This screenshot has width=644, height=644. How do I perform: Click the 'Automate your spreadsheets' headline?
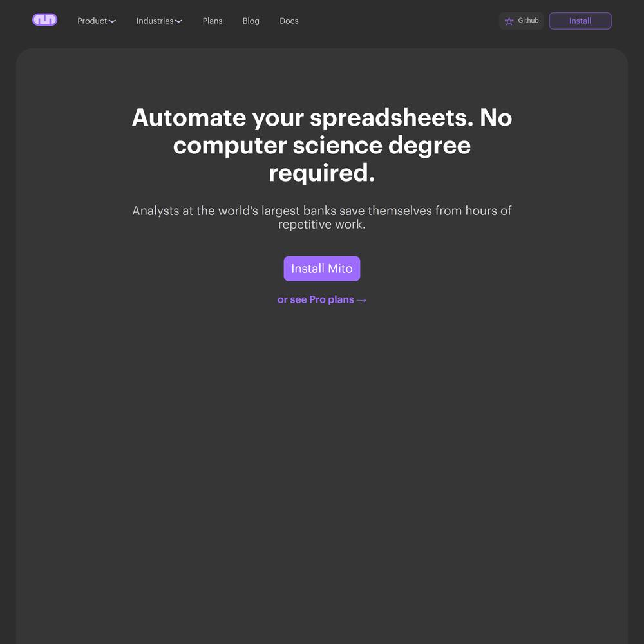pos(322,145)
